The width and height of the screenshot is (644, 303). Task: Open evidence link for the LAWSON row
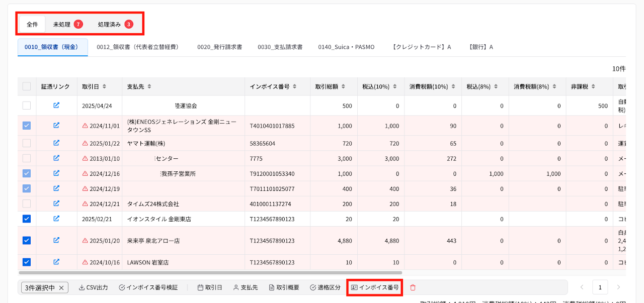[x=56, y=262]
